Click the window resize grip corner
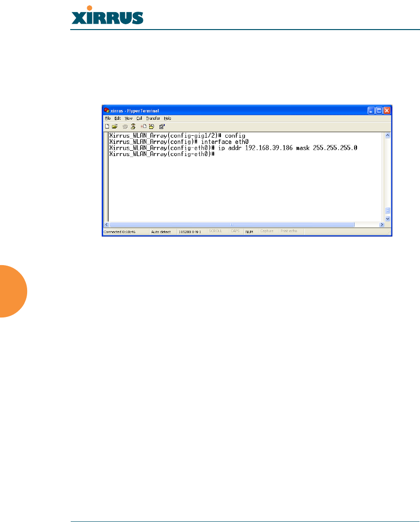The height and width of the screenshot is (522, 420). pos(389,234)
